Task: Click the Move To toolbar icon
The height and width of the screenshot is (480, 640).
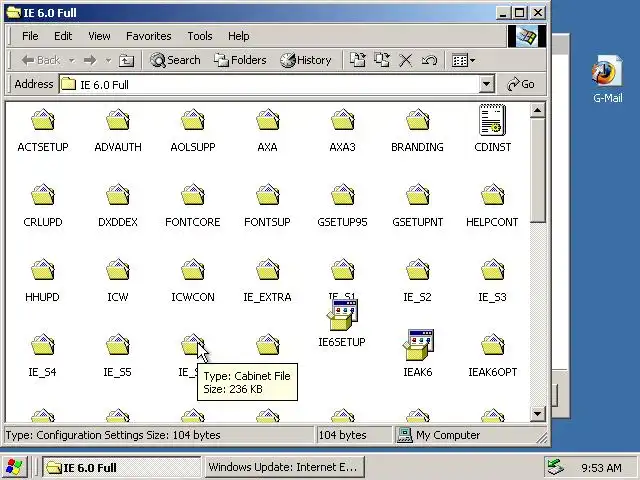Action: coord(358,60)
